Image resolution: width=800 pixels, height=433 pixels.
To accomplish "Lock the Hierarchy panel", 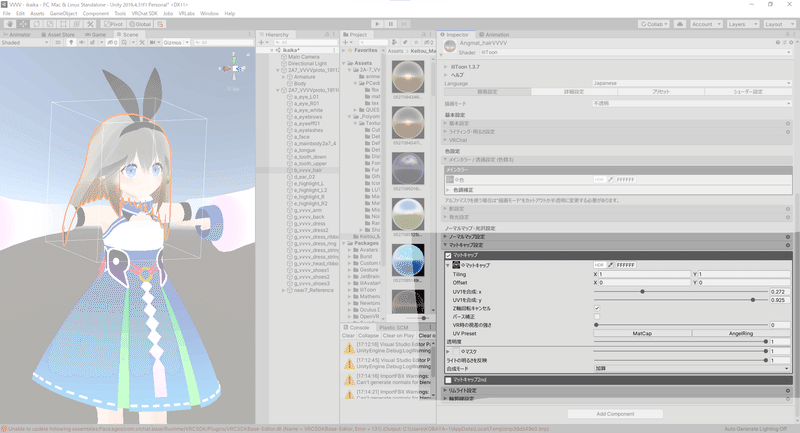I will (x=327, y=34).
